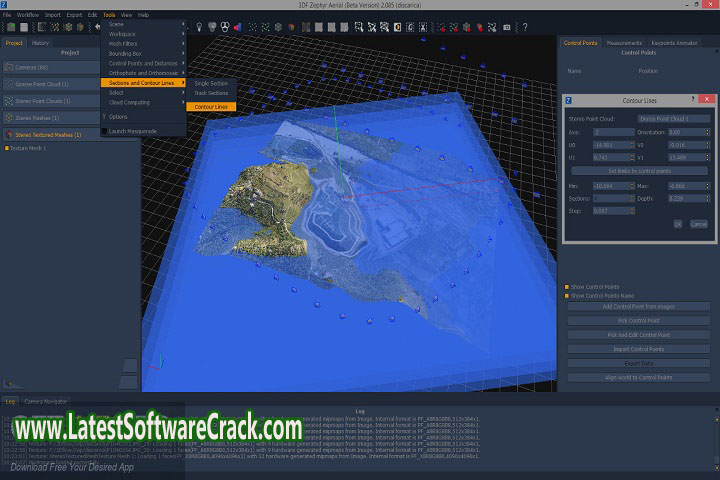This screenshot has width=720, height=480.
Task: Click the Sparse Point Cloud item icon
Action: 9,84
